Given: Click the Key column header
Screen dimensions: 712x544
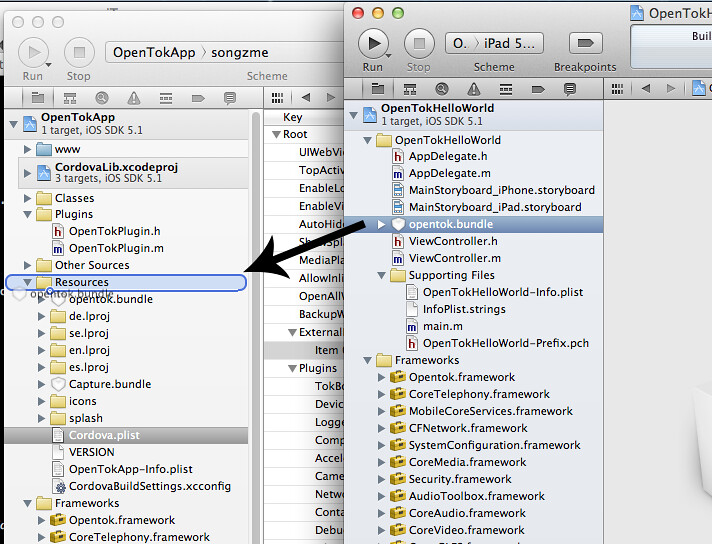Looking at the screenshot, I should (304, 117).
